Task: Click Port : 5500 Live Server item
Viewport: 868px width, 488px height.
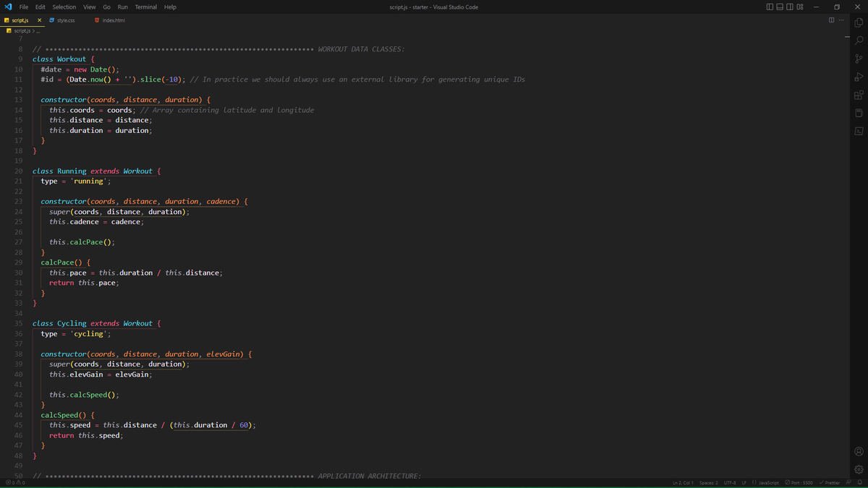Action: pyautogui.click(x=799, y=482)
